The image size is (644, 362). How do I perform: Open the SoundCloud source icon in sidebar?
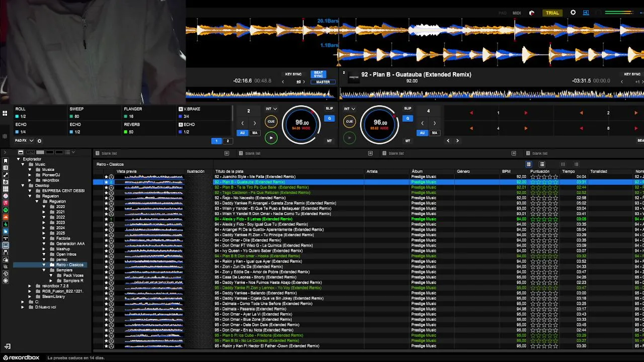pyautogui.click(x=6, y=217)
